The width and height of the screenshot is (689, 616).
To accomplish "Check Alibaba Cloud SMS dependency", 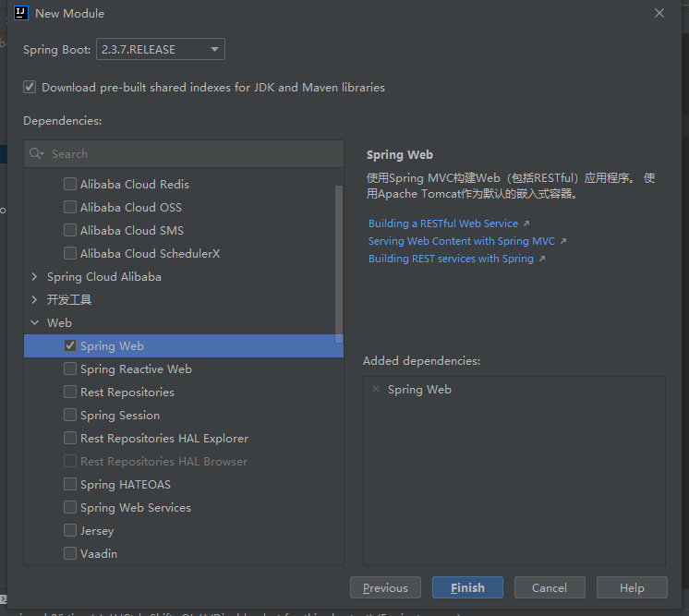I will [x=70, y=230].
